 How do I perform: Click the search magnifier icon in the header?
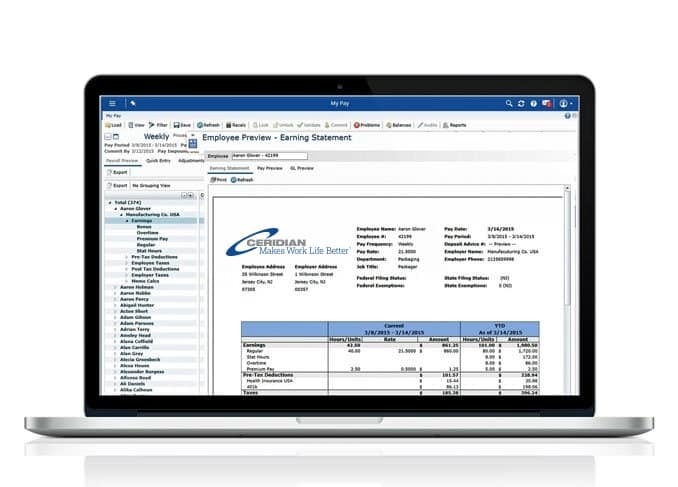pyautogui.click(x=509, y=103)
